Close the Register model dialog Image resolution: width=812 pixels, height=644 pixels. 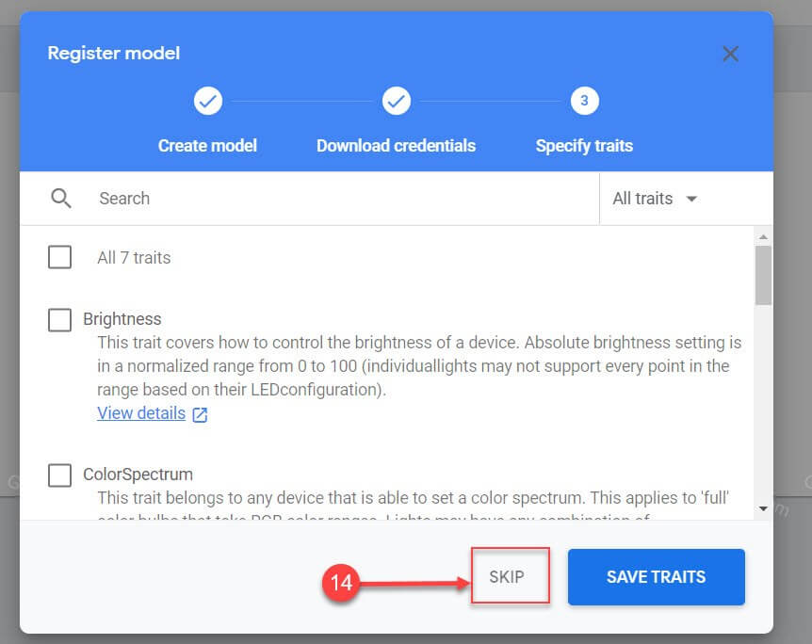coord(730,54)
